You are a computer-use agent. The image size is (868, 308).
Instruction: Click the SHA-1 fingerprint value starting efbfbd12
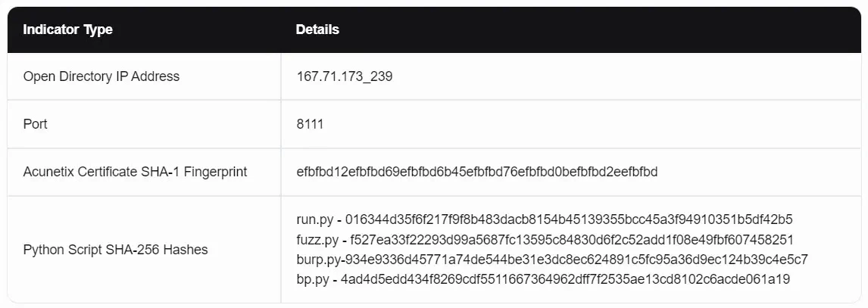pos(477,172)
